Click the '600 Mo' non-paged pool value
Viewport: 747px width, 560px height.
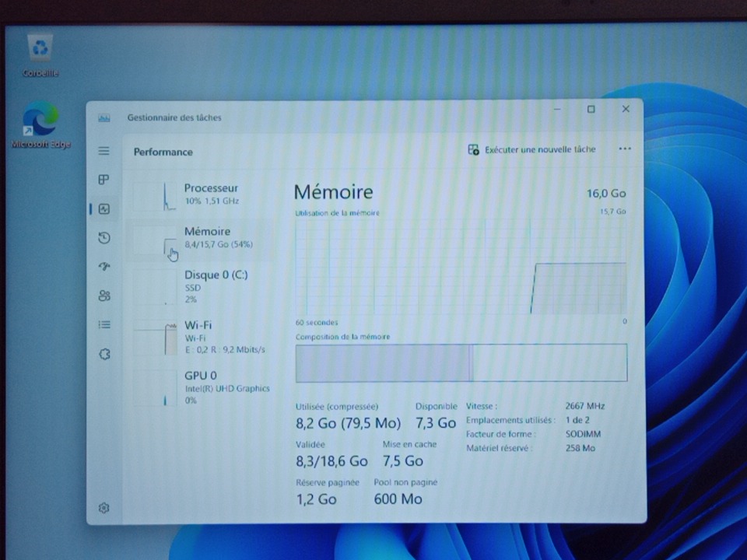pyautogui.click(x=398, y=499)
